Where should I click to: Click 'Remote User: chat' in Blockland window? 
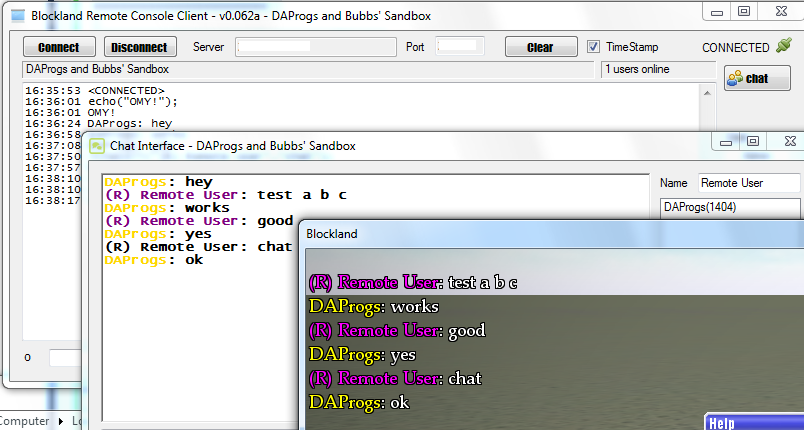click(x=395, y=378)
